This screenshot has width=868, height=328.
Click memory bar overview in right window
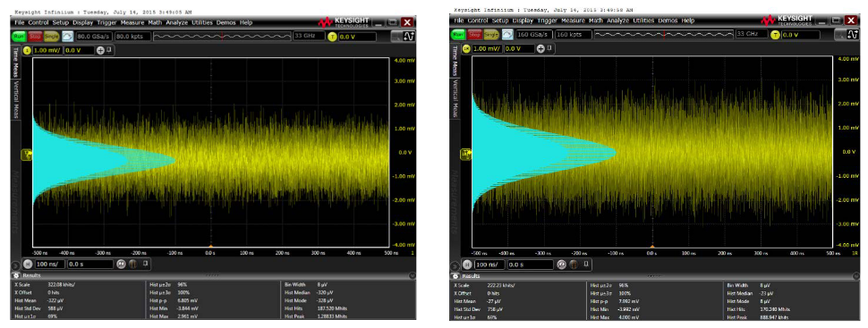[x=663, y=34]
